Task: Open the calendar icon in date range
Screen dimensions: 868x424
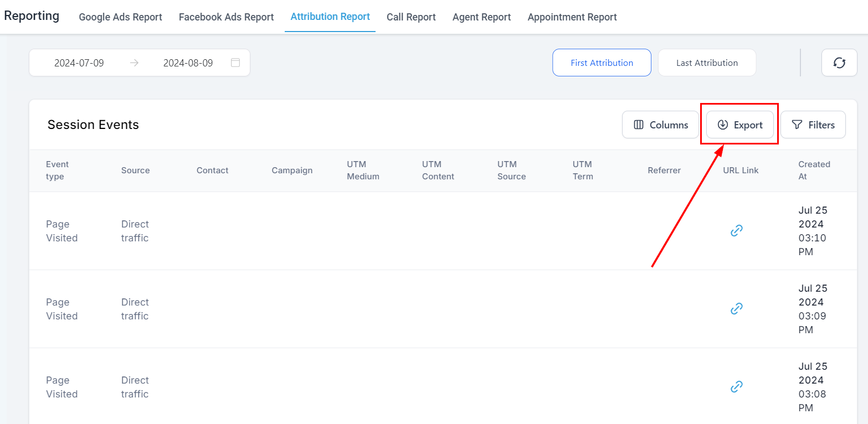Action: tap(235, 63)
